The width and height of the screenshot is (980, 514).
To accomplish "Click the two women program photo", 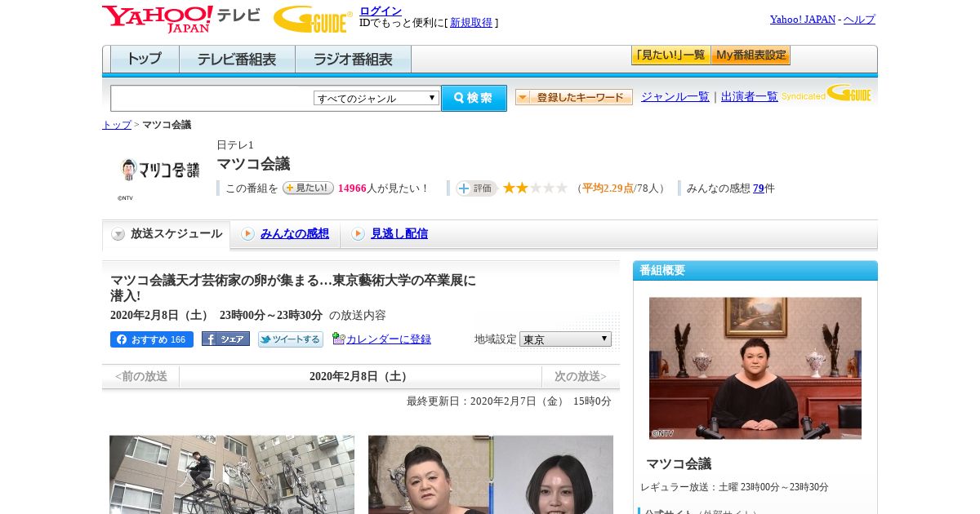I will [491, 474].
